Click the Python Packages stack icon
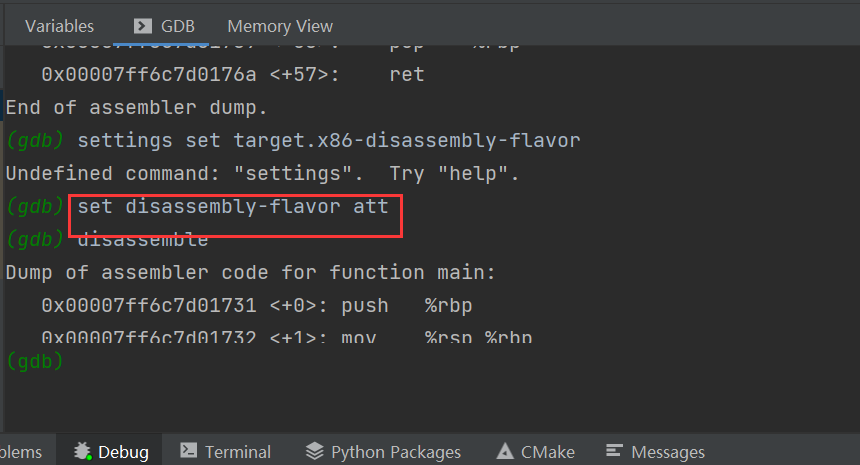The width and height of the screenshot is (860, 465). (314, 452)
